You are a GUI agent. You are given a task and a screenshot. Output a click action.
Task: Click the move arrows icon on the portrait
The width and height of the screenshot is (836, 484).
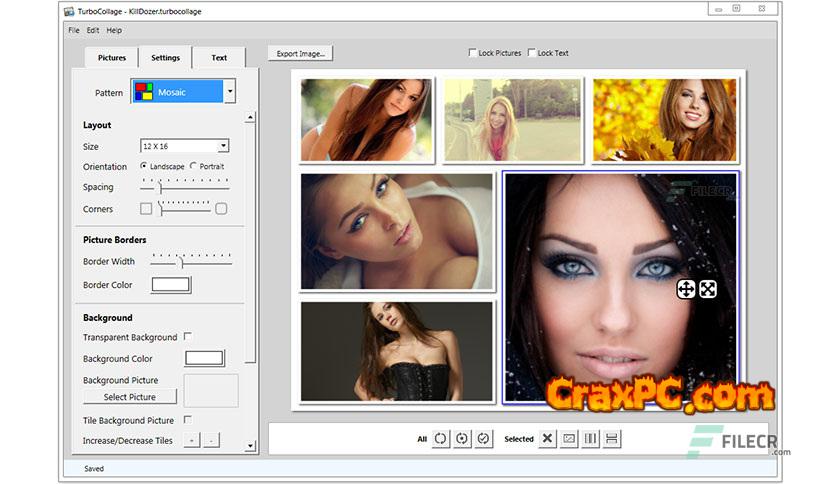pos(686,289)
